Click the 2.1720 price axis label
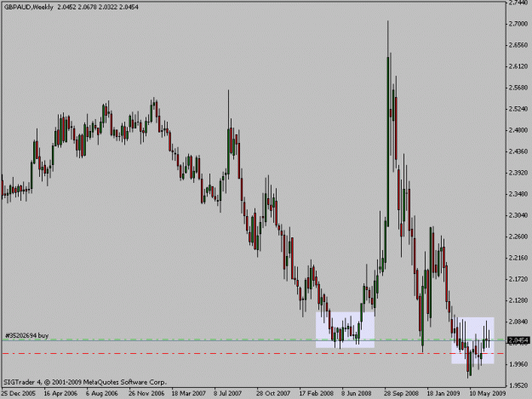Screen dimensions: 532x399 518,279
